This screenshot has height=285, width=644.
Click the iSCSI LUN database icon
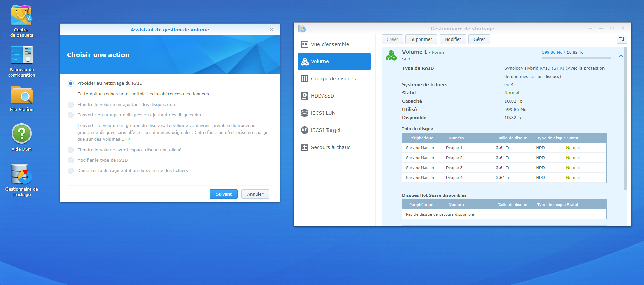tap(304, 113)
